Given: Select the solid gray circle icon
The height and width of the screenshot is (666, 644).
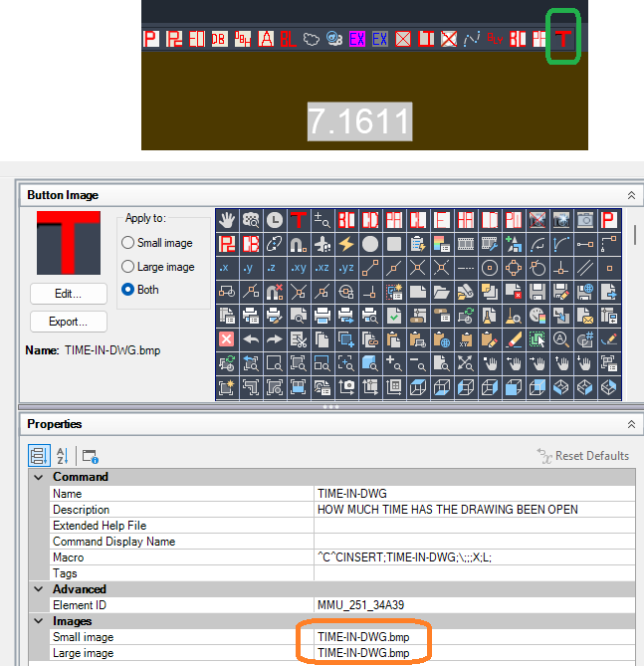Looking at the screenshot, I should (370, 244).
